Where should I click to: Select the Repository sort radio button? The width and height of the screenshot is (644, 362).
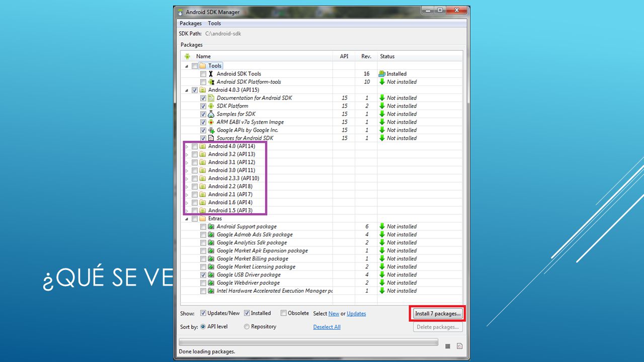click(247, 327)
